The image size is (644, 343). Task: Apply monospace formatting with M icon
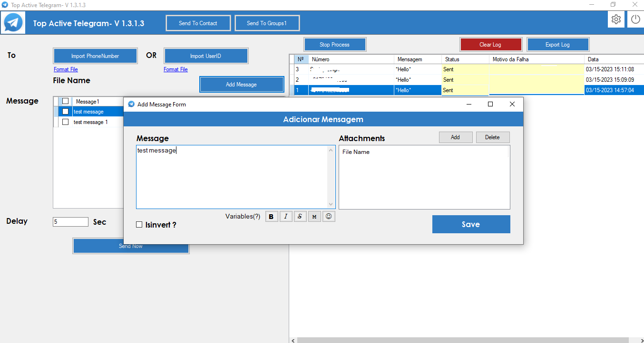coord(314,217)
